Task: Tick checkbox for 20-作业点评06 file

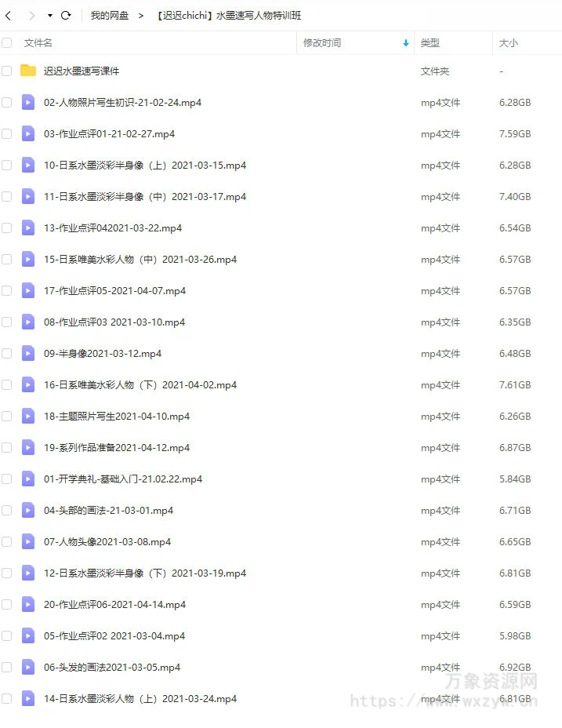Action: point(6,605)
